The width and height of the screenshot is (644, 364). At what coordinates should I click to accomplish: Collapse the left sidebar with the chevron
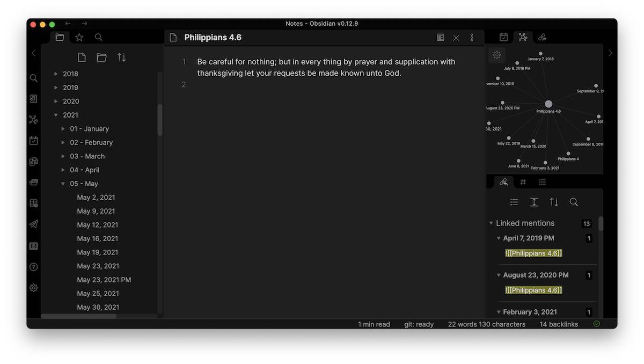(34, 53)
